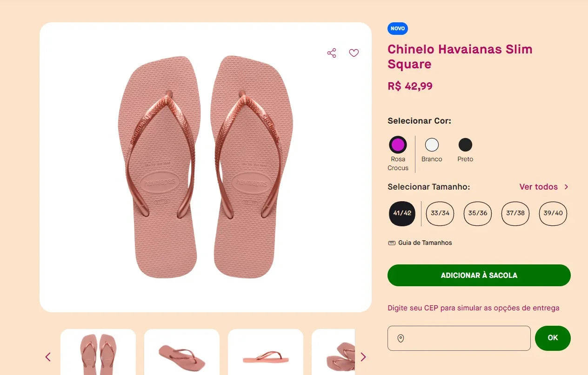Viewport: 588px width, 375px height.
Task: Click the ADICIONAR À SACOLA button
Action: (479, 275)
